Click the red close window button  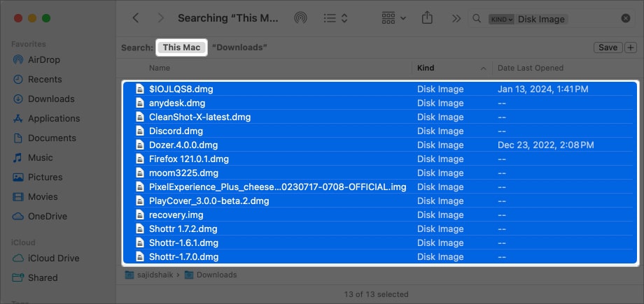[18, 18]
